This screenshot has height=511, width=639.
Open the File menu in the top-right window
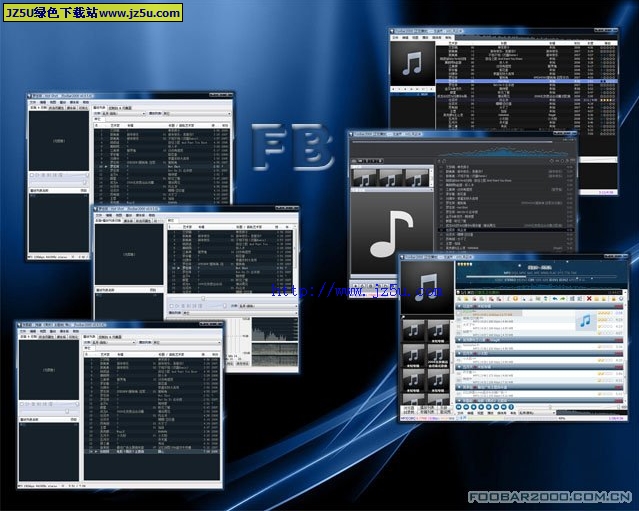coord(395,37)
